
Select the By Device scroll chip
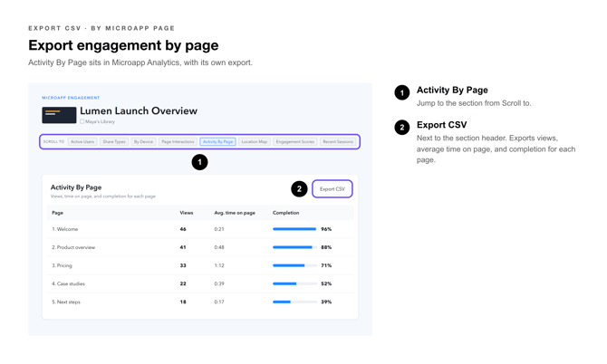tap(143, 141)
